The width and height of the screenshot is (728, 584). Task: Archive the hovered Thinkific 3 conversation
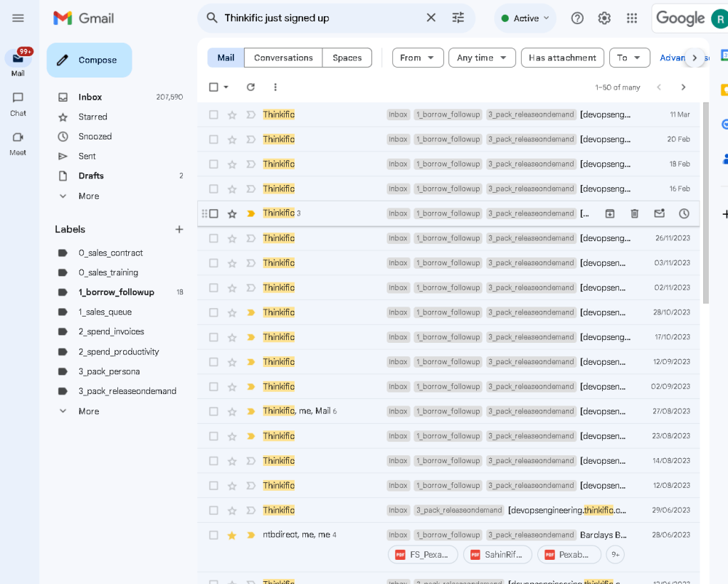pyautogui.click(x=610, y=213)
